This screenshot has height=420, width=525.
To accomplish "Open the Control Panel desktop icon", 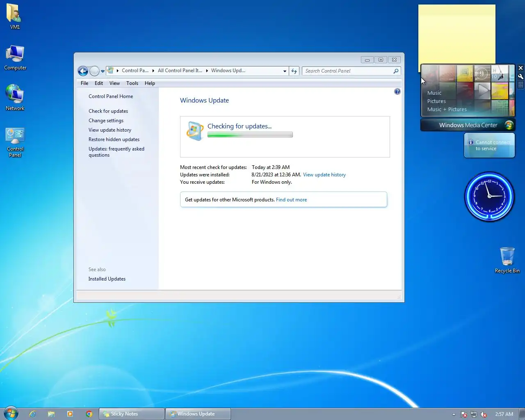I will coord(15,142).
